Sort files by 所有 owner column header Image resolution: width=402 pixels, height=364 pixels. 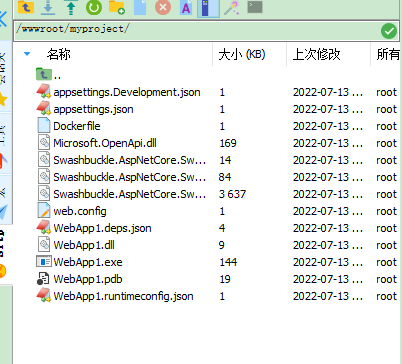coord(388,54)
